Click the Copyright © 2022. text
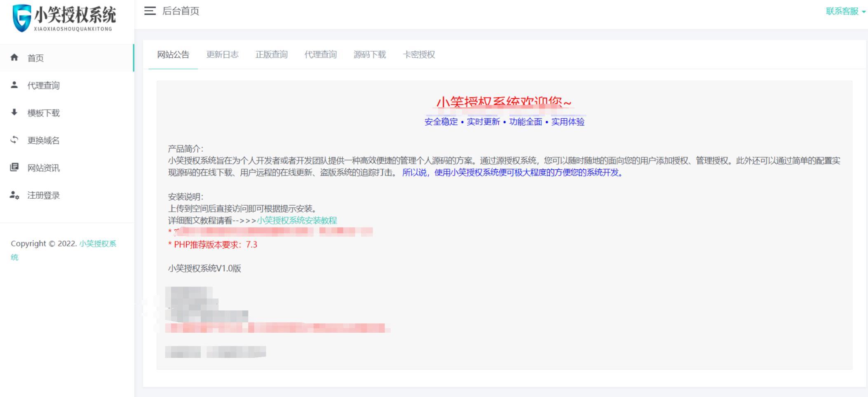The image size is (868, 397). (44, 244)
